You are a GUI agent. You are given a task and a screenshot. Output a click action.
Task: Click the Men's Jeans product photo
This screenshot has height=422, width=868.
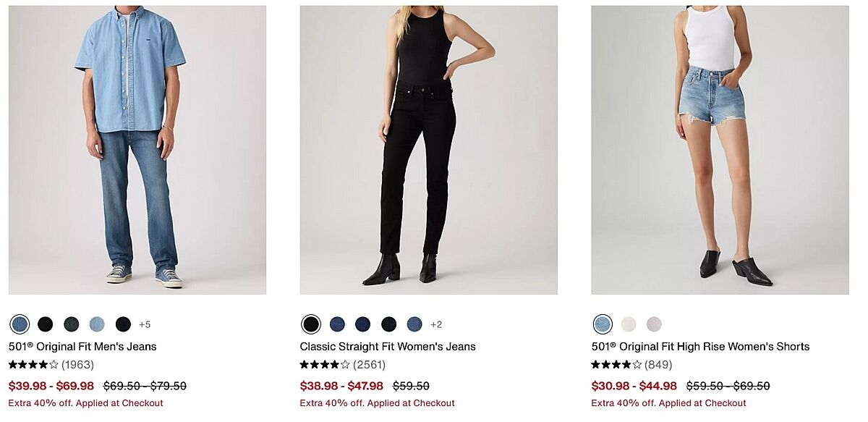137,150
